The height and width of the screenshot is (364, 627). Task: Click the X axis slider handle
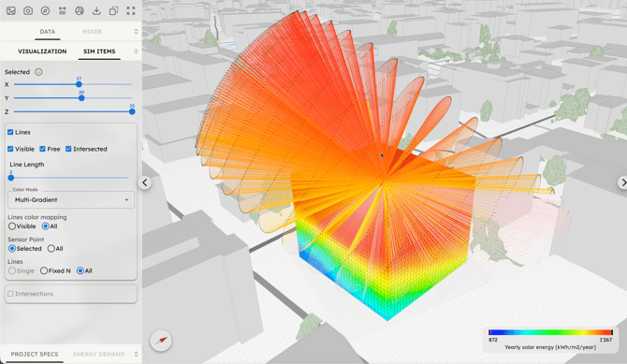point(79,84)
